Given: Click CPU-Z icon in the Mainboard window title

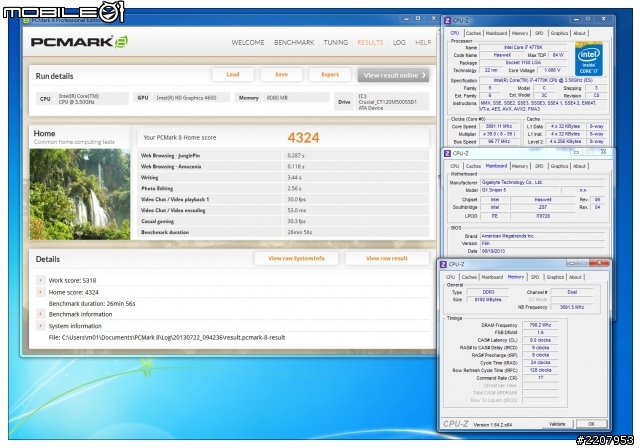Looking at the screenshot, I should [x=447, y=153].
